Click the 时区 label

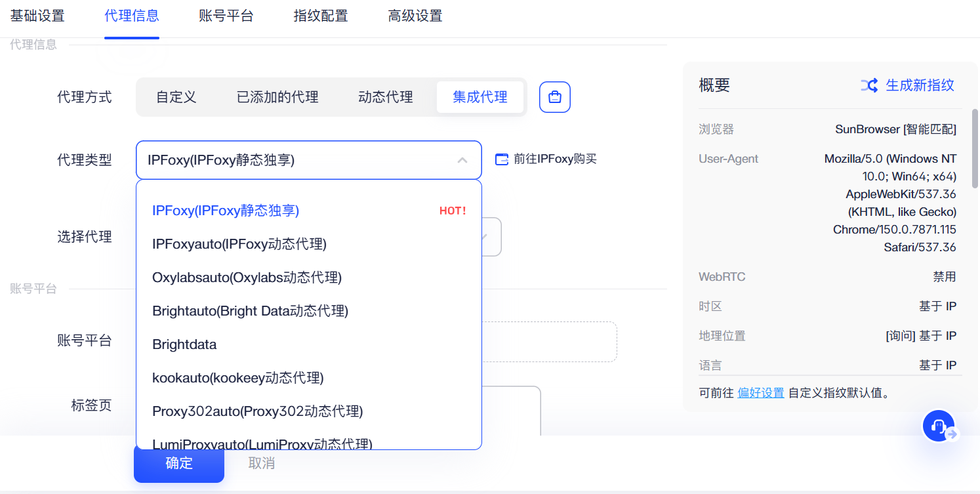pyautogui.click(x=710, y=306)
